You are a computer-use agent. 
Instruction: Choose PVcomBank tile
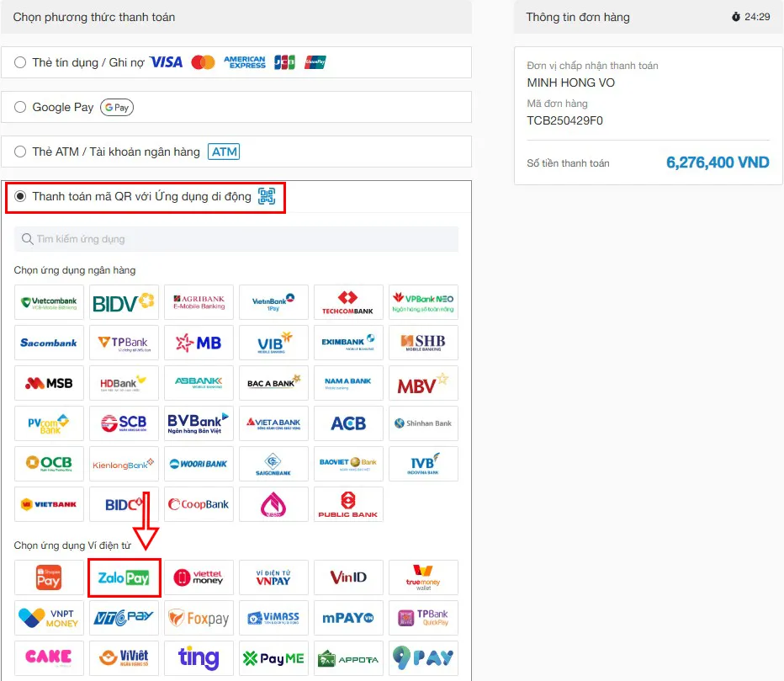[x=49, y=423]
